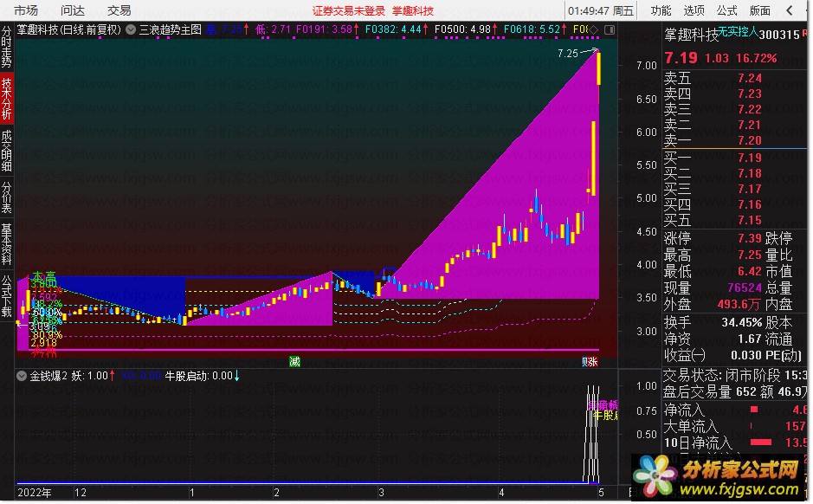The height and width of the screenshot is (504, 813).
Task: Open the 功能 menu
Action: tap(661, 10)
